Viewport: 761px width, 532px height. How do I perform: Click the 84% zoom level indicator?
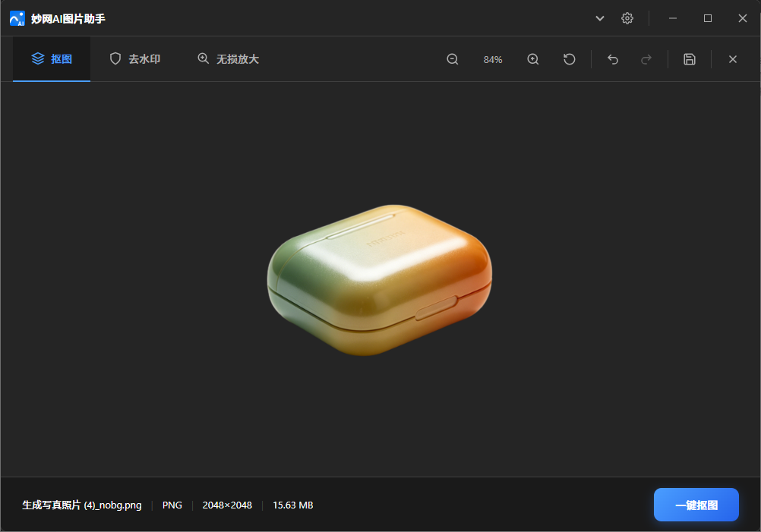(493, 60)
